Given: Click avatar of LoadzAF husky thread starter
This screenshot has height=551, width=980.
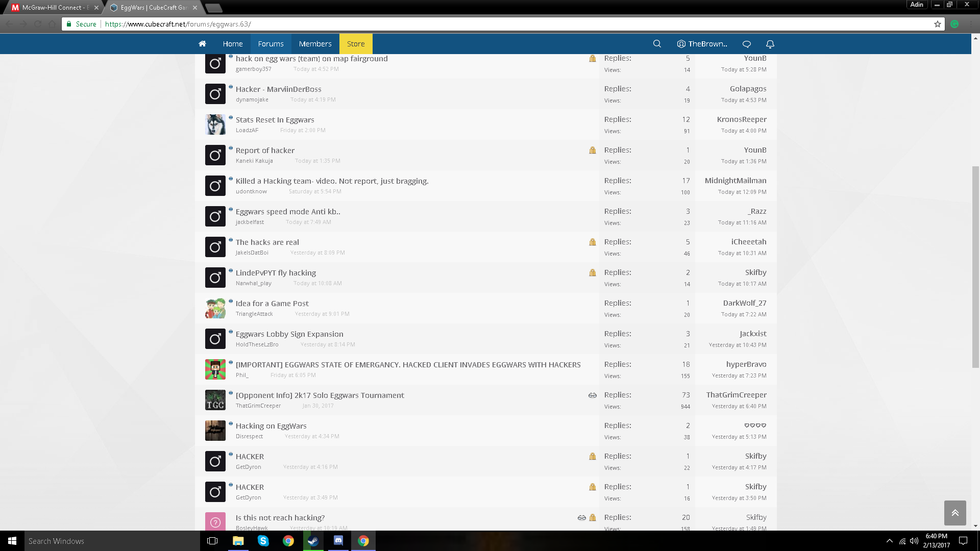Looking at the screenshot, I should pyautogui.click(x=215, y=124).
